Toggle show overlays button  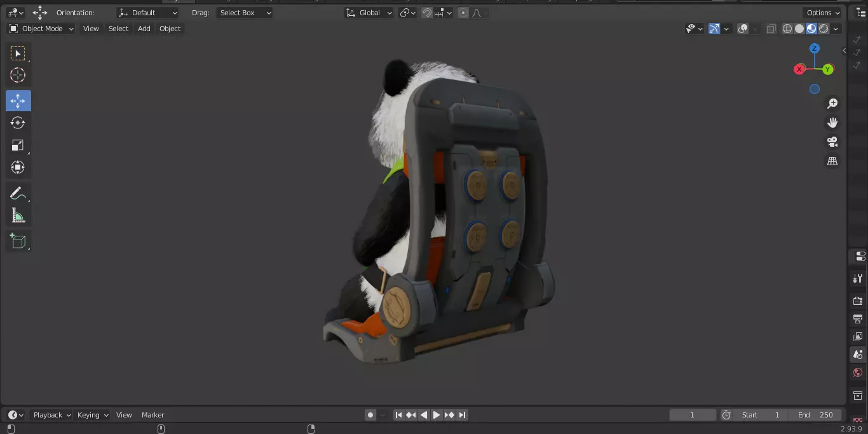pyautogui.click(x=743, y=29)
